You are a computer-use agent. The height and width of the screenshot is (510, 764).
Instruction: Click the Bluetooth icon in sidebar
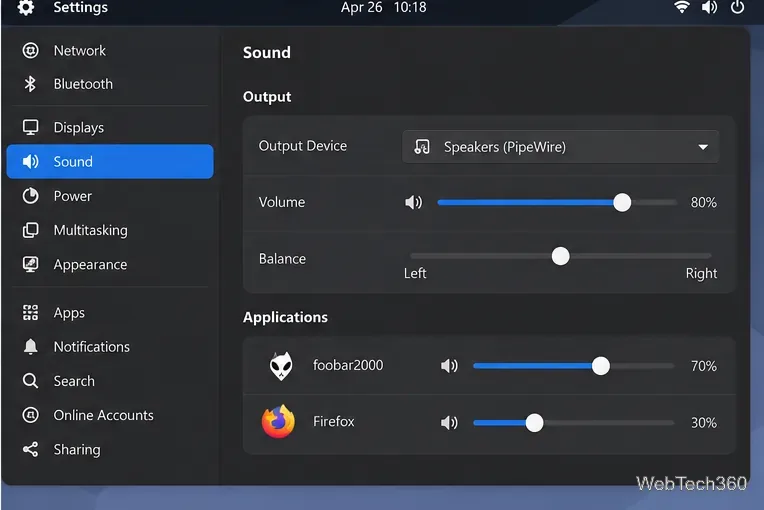30,84
